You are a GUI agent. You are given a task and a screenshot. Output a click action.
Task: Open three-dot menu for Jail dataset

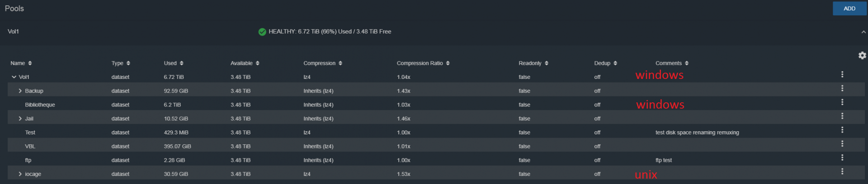(x=842, y=116)
